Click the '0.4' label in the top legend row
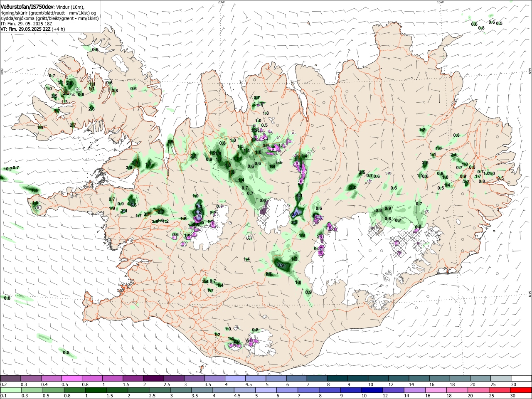Viewport: 532px width, 399px height. 44,384
